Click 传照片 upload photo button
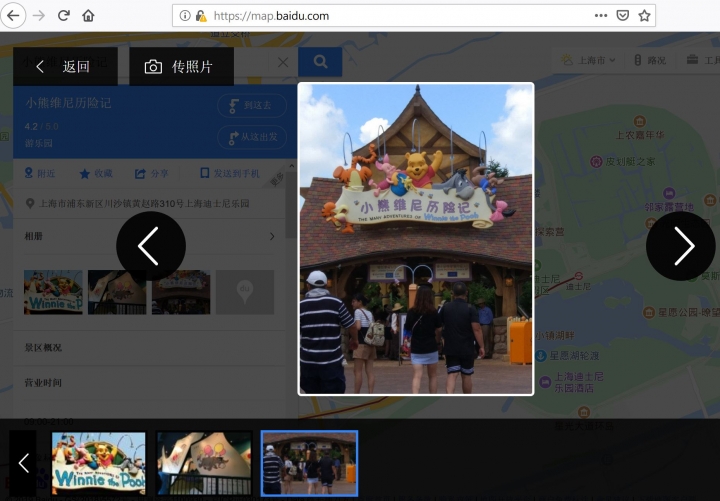 coord(181,67)
